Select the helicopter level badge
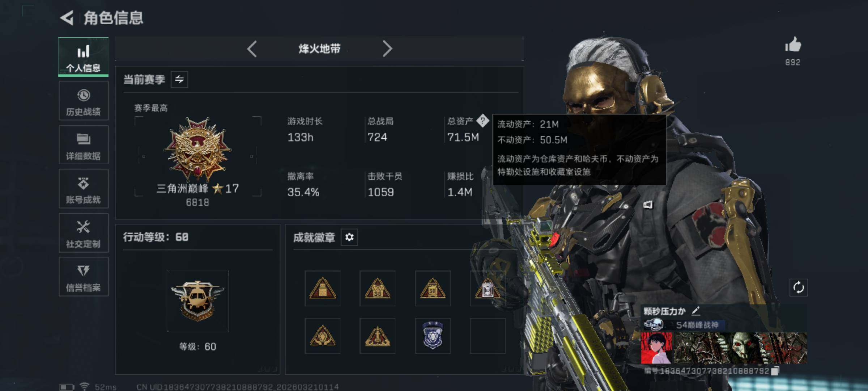 click(197, 301)
